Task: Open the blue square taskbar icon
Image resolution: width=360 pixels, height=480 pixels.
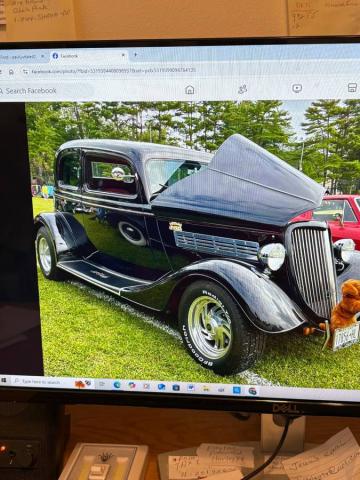Action: point(237,390)
